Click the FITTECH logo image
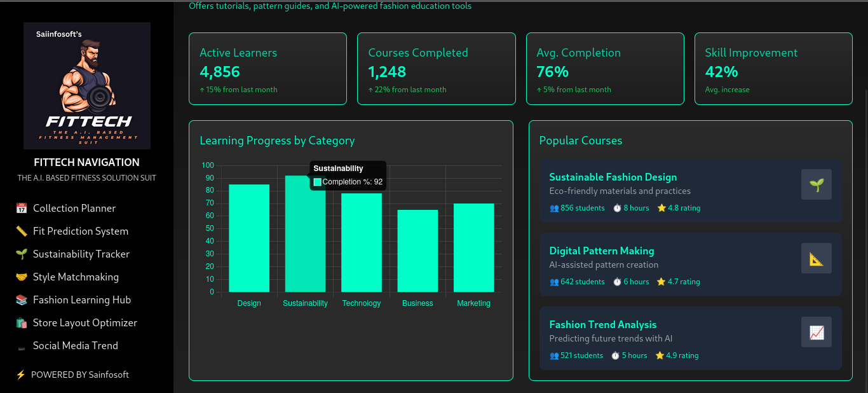Screen dimensions: 868x393 pyautogui.click(x=87, y=86)
